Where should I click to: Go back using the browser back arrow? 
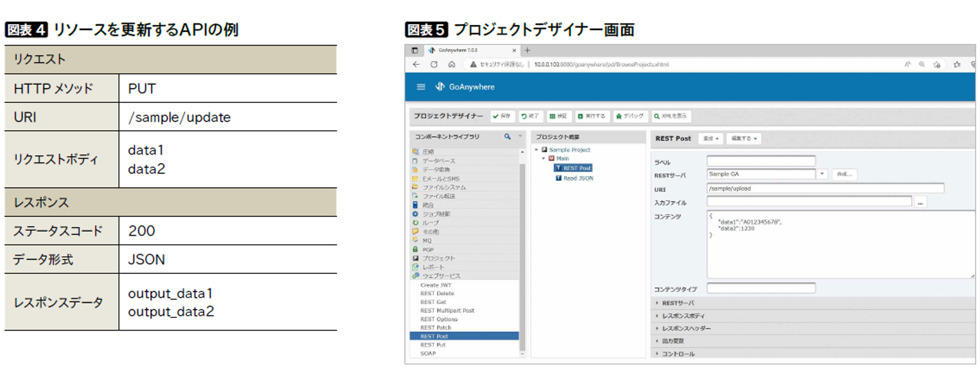point(416,64)
